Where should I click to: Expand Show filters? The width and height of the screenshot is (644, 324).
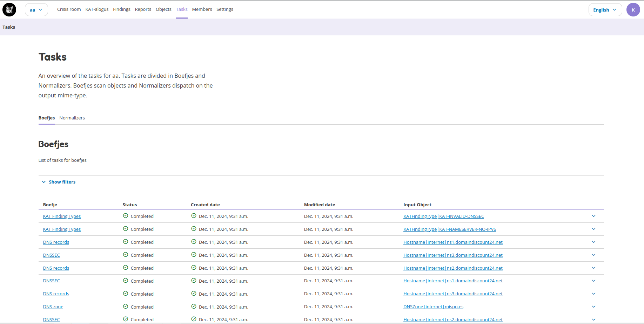59,182
